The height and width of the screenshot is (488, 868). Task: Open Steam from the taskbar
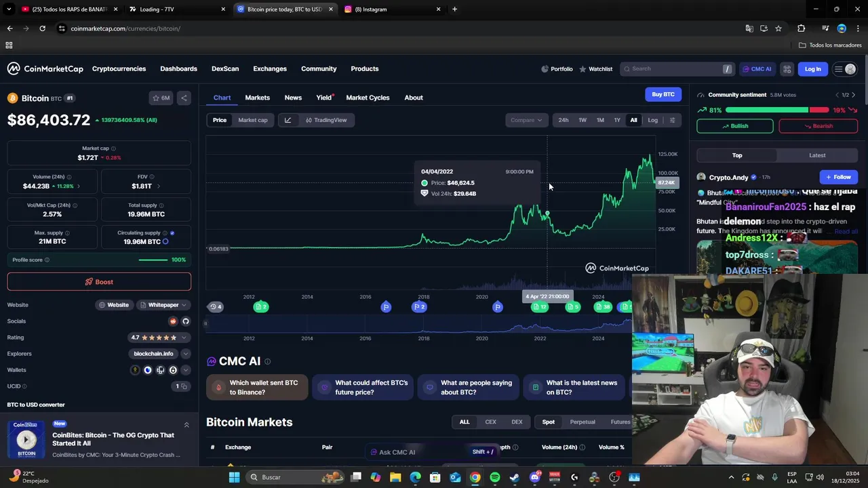coord(515,477)
